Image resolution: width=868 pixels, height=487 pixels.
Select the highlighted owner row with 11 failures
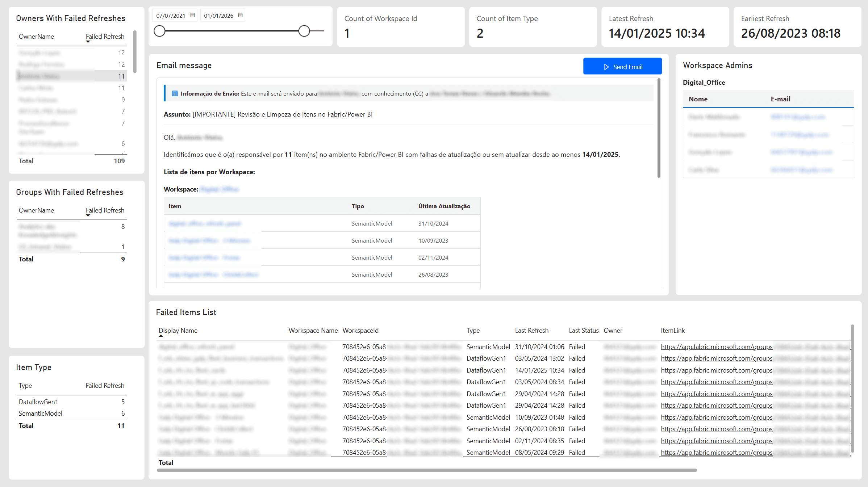click(x=72, y=76)
